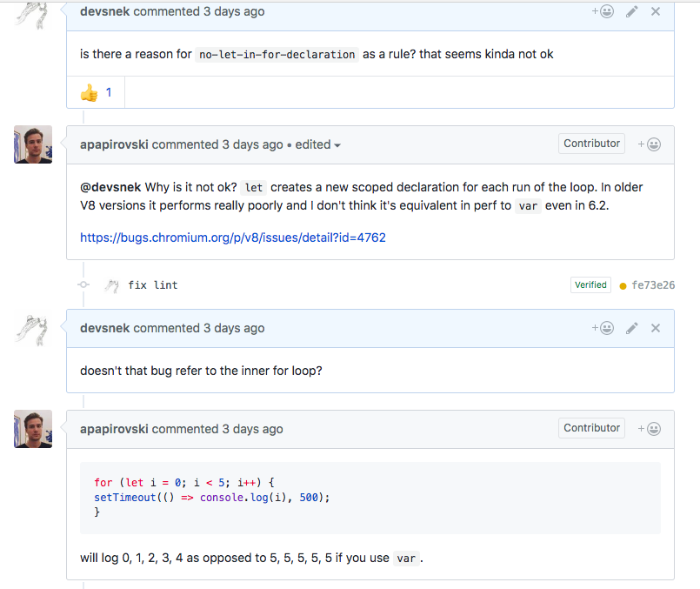Delete devsnek's 'inner for loop' comment
The width and height of the screenshot is (700, 589).
[x=656, y=328]
